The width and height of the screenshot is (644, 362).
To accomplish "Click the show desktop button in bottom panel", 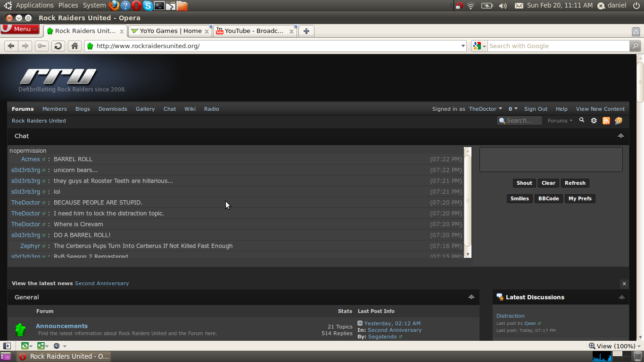I will [x=6, y=356].
